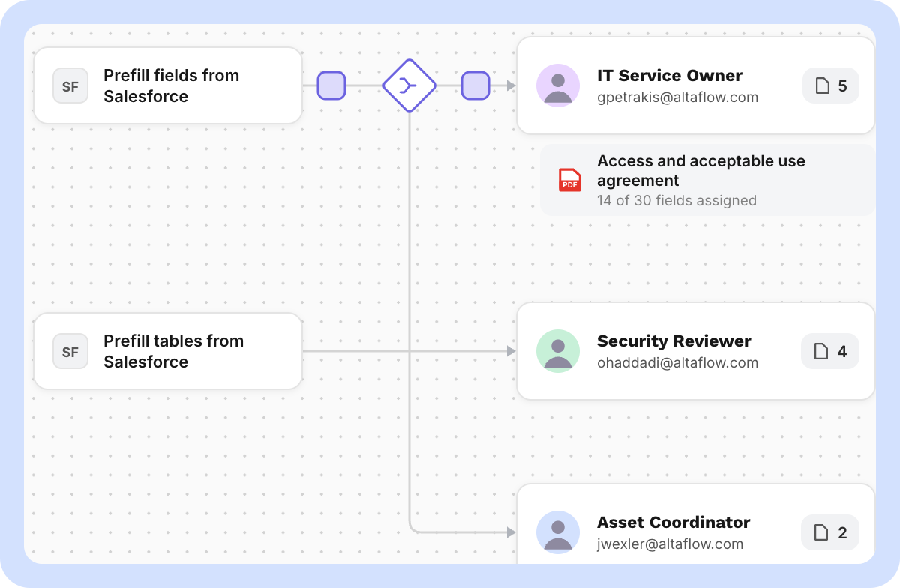Click the Security Reviewer title
The height and width of the screenshot is (588, 900).
674,340
